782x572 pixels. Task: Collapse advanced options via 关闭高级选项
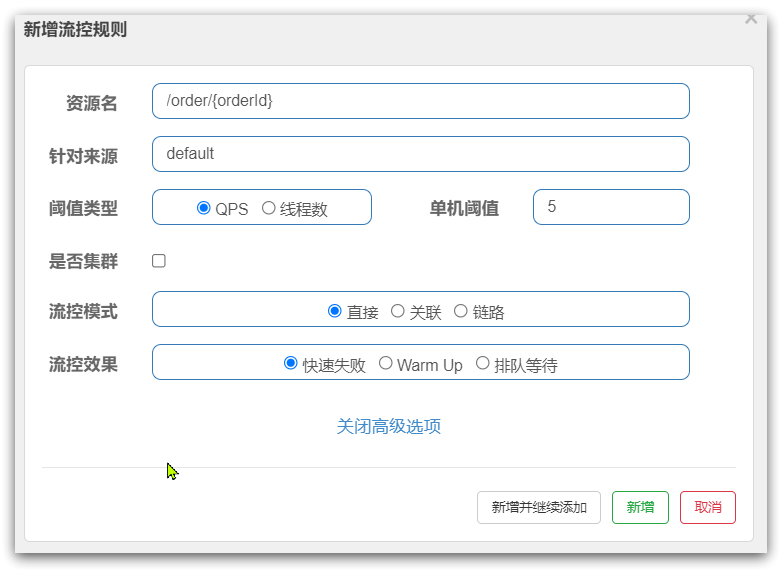pyautogui.click(x=389, y=426)
